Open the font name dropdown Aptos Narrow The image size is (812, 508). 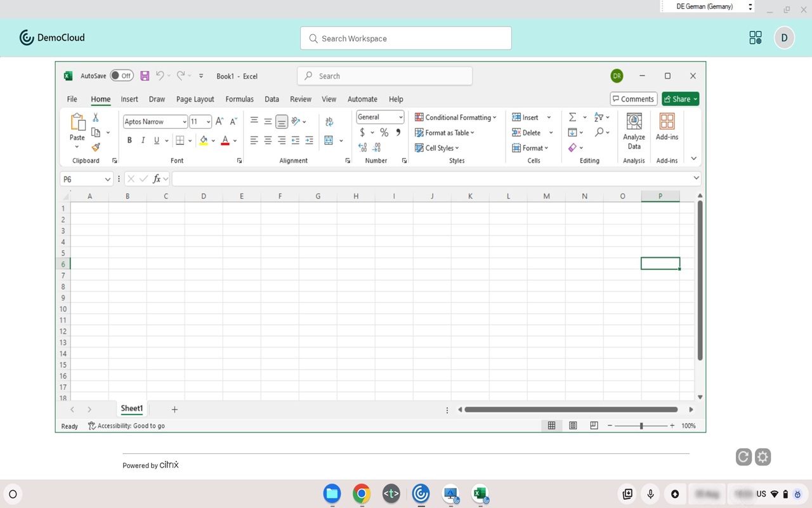tap(184, 122)
